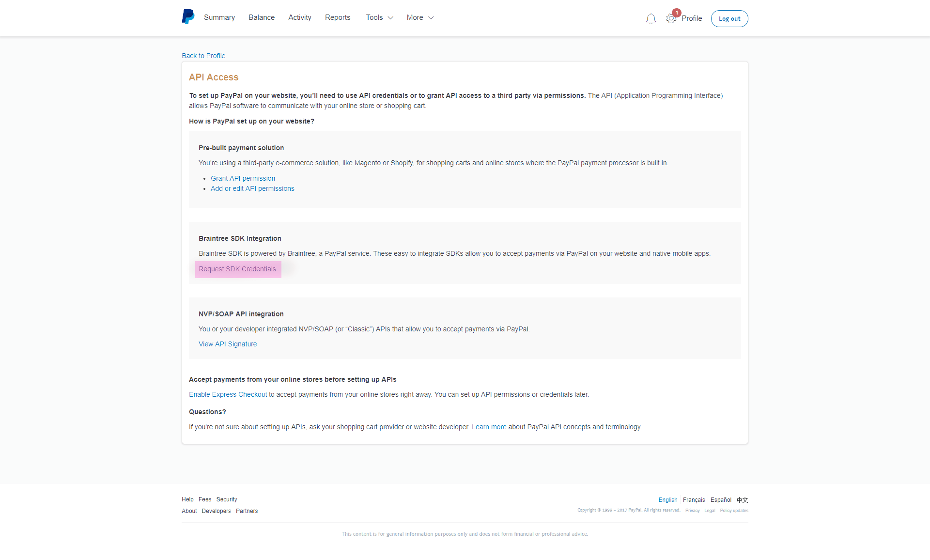Viewport: 930px width, 560px height.
Task: Open the Legal footer link
Action: tap(710, 511)
